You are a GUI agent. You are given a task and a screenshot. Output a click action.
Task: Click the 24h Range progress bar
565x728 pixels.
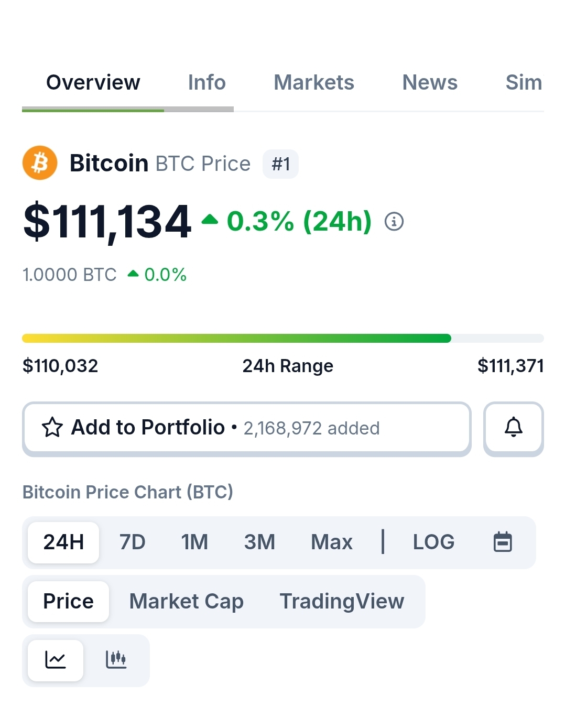(x=283, y=338)
